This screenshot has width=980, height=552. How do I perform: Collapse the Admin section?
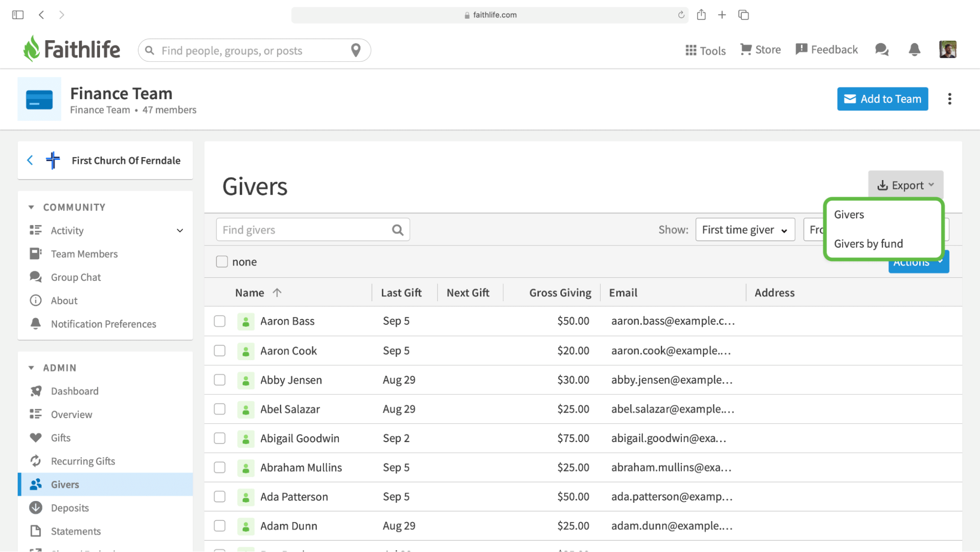click(31, 368)
